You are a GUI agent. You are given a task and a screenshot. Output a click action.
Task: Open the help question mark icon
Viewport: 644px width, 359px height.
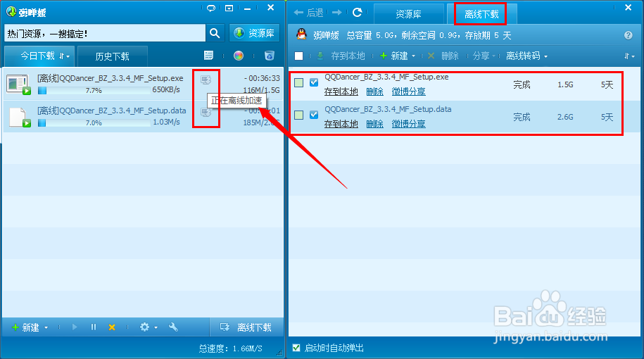(x=629, y=35)
